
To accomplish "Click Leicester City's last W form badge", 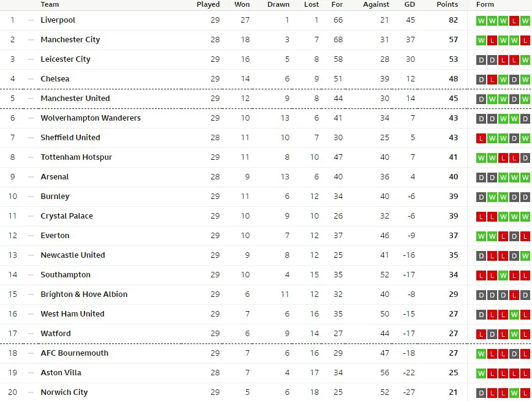I will coord(525,61).
